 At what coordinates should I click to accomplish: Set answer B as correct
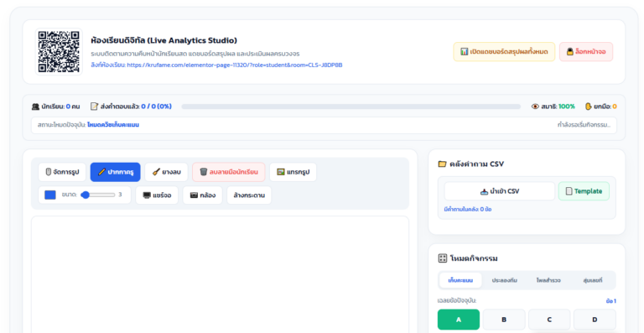coord(504,320)
